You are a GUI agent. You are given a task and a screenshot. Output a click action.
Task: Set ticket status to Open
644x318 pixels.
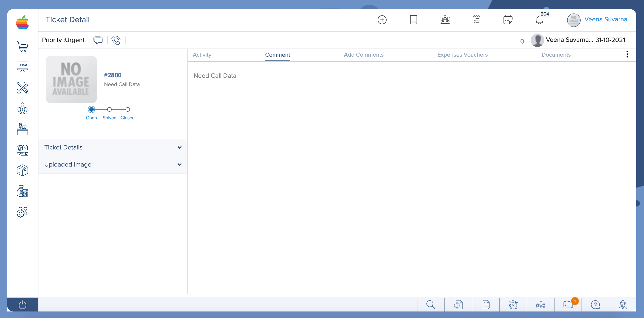[91, 109]
